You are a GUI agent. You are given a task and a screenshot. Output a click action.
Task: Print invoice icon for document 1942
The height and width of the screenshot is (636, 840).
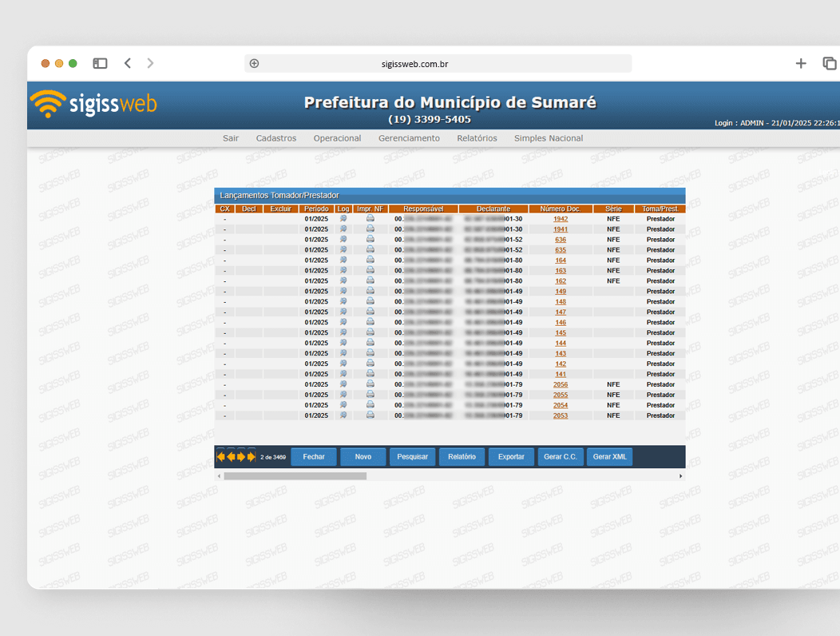(x=370, y=219)
